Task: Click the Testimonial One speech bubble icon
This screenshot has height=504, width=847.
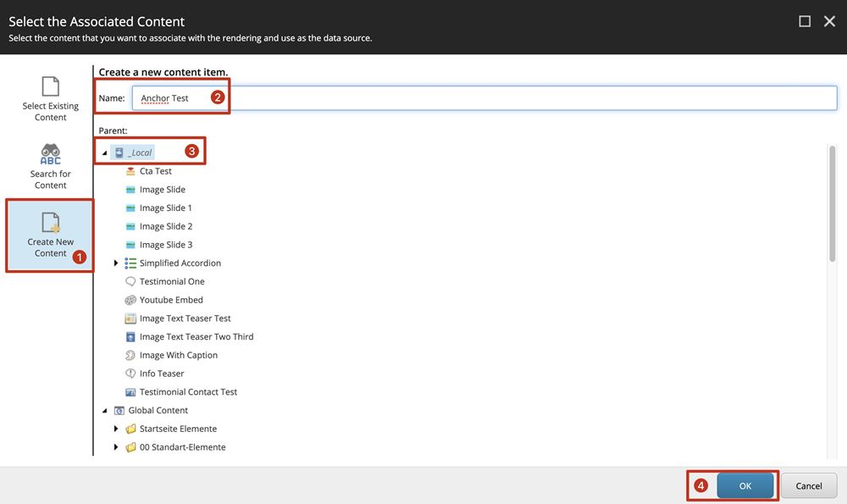Action: coord(130,282)
